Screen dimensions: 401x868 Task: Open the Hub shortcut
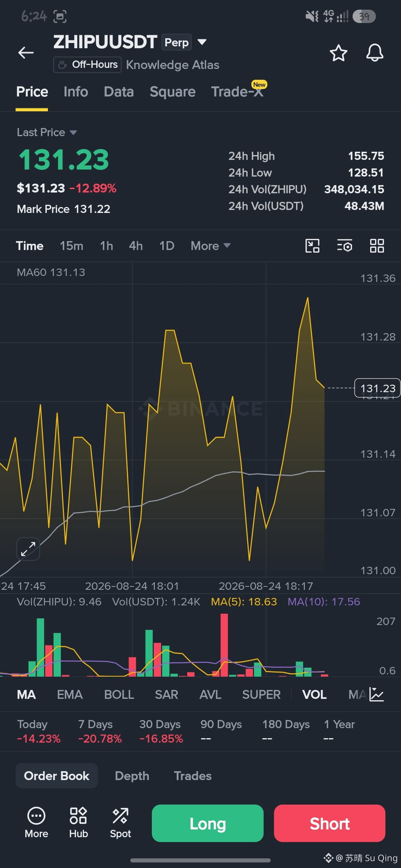pyautogui.click(x=78, y=823)
